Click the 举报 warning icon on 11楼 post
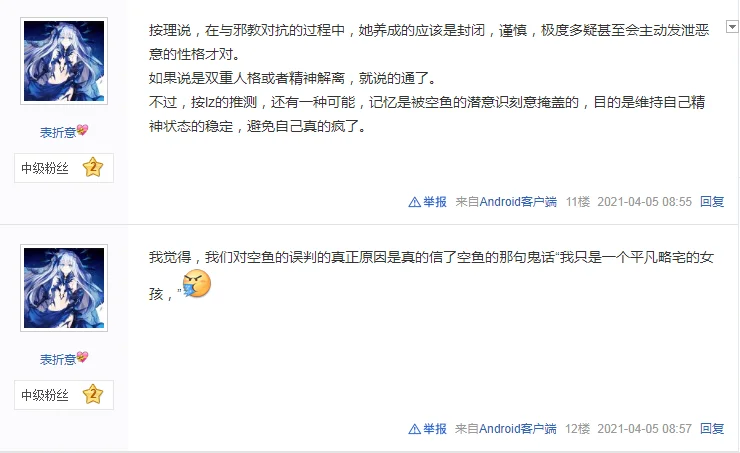 pyautogui.click(x=414, y=202)
